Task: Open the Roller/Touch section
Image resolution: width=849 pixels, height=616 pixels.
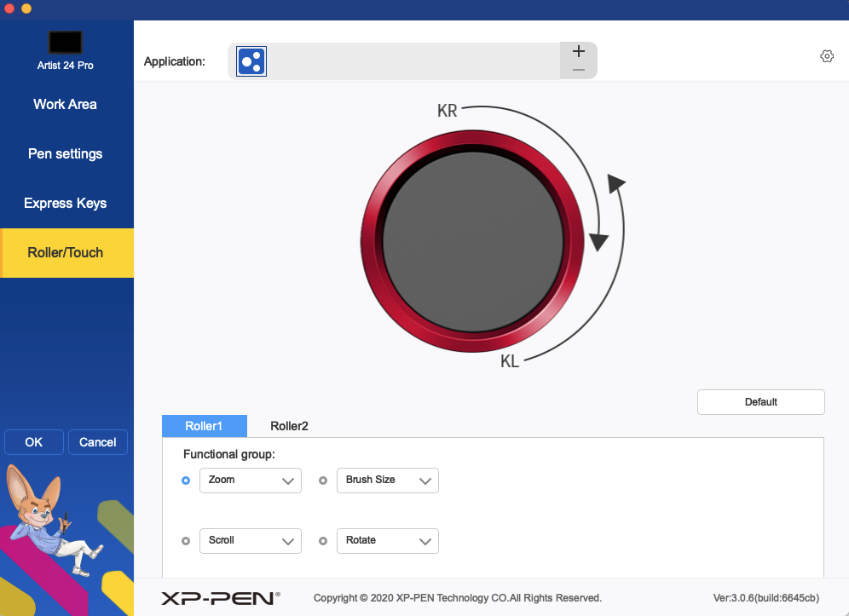Action: point(65,253)
